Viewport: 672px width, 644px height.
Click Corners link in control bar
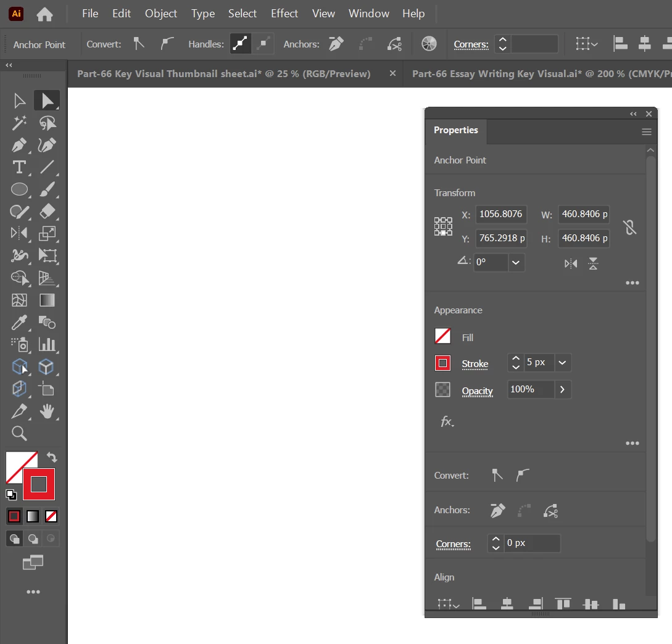pyautogui.click(x=471, y=44)
